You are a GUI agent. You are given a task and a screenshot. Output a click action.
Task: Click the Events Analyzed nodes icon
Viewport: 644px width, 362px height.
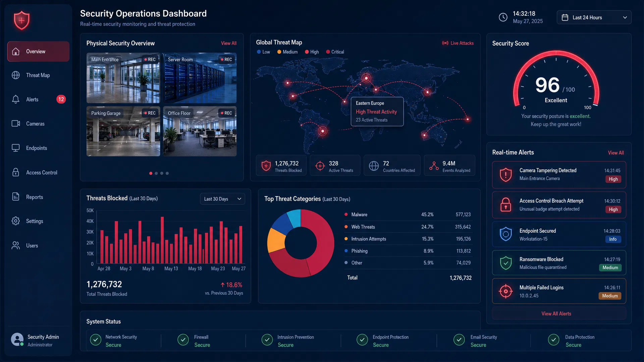(x=434, y=166)
